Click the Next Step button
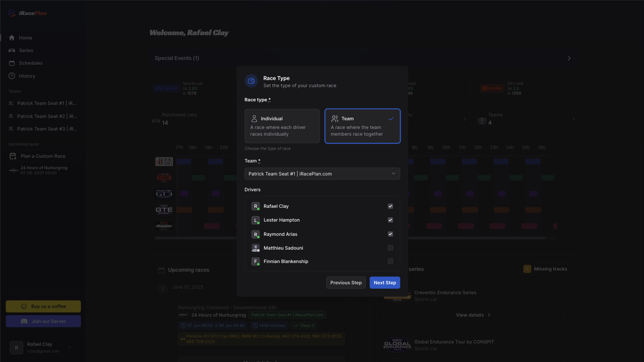This screenshot has height=362, width=644. (x=385, y=282)
